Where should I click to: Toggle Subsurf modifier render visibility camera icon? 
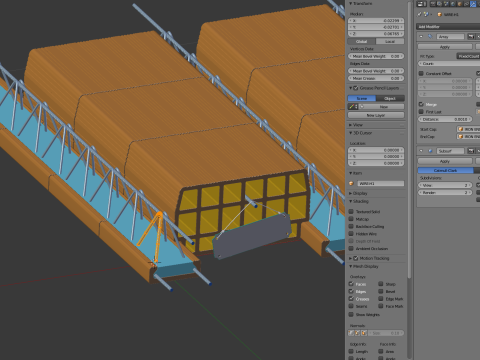pyautogui.click(x=471, y=151)
